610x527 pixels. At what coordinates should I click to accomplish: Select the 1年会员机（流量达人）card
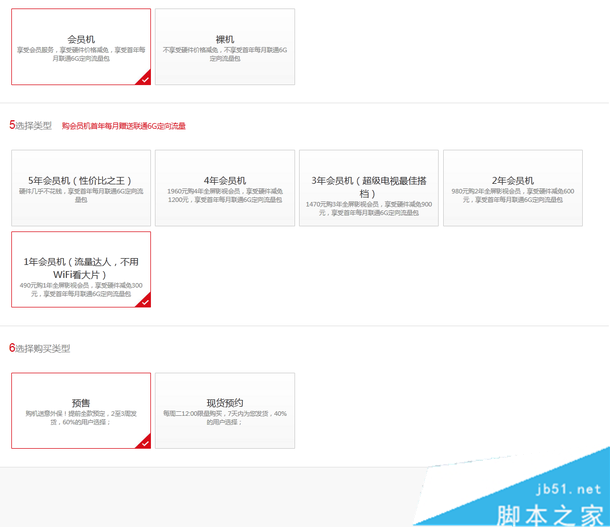(81, 269)
